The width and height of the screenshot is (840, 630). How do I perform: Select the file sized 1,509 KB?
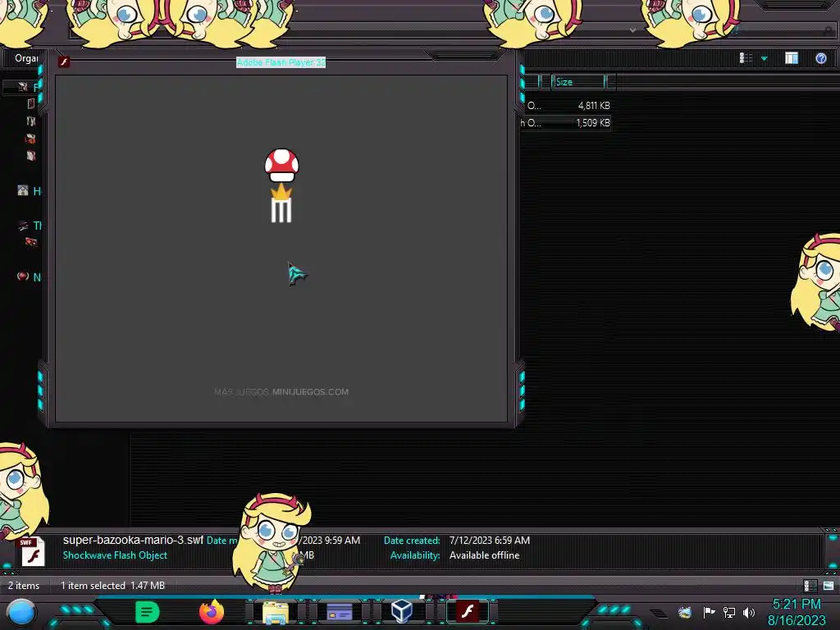[x=592, y=123]
